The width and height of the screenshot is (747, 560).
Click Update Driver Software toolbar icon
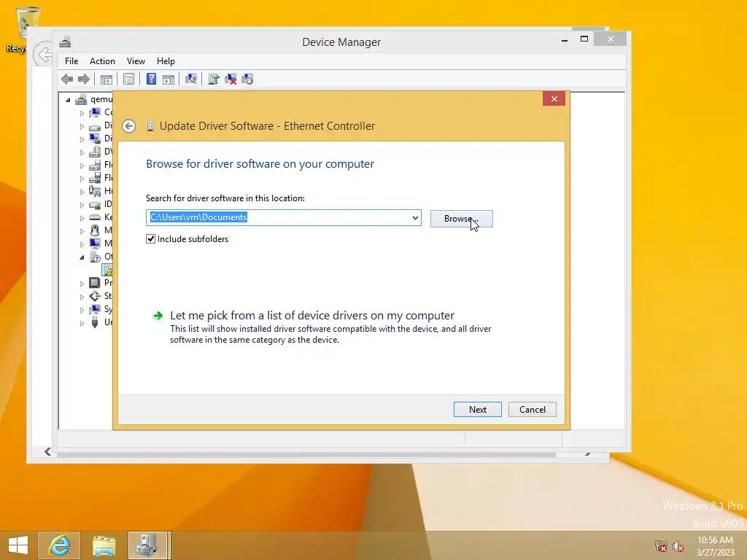click(x=214, y=79)
